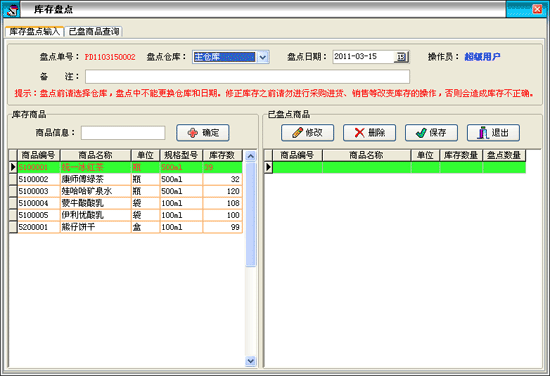The height and width of the screenshot is (376, 550).
Task: Click the empty green row in 已盘点商品
Action: click(399, 167)
